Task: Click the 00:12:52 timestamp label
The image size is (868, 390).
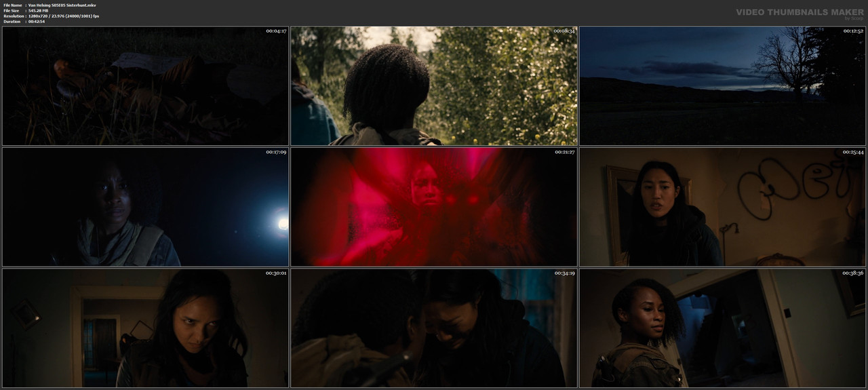Action: (852, 31)
